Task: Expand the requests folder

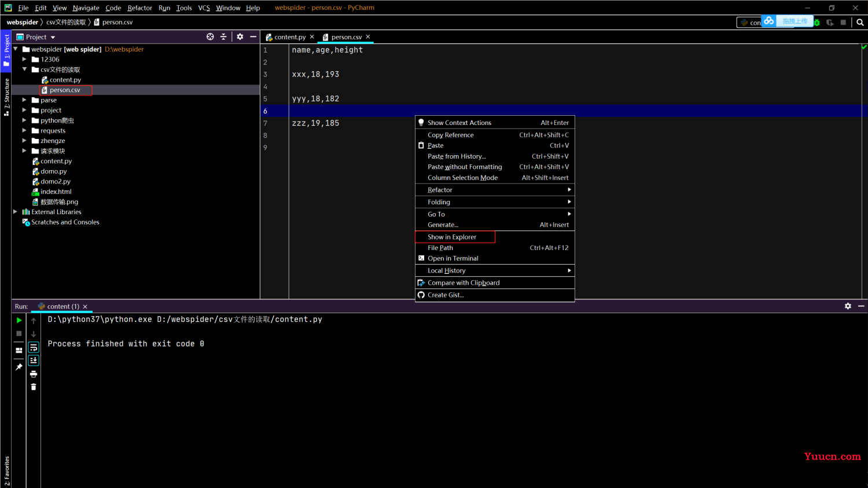Action: click(x=24, y=130)
